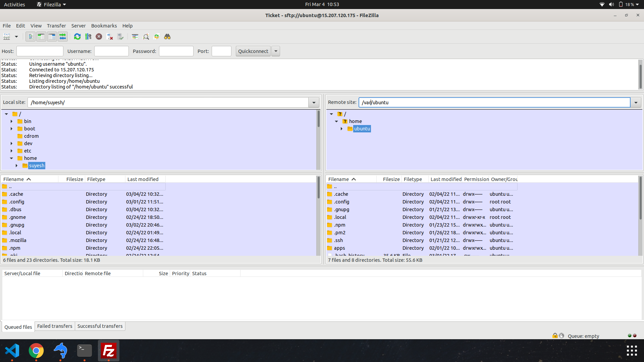Viewport: 644px width, 362px height.
Task: Disconnect from the current server
Action: point(110,37)
